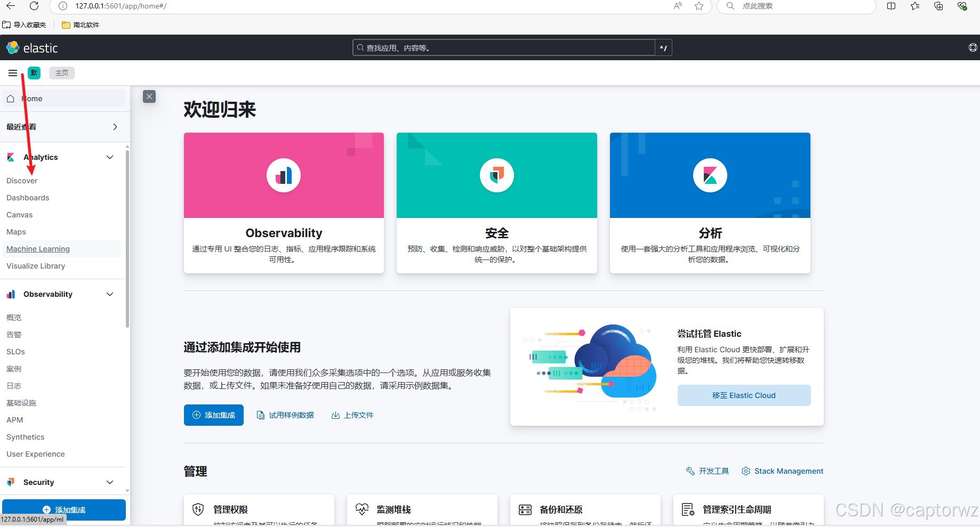The image size is (980, 527).
Task: Click the 管理权限 shield icon
Action: pos(198,509)
